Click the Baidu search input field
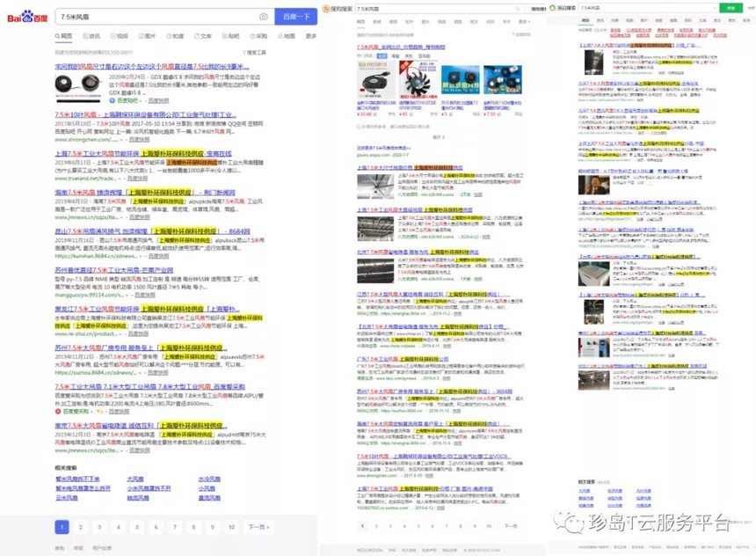Viewport: 756px width, 556px height. [164, 17]
